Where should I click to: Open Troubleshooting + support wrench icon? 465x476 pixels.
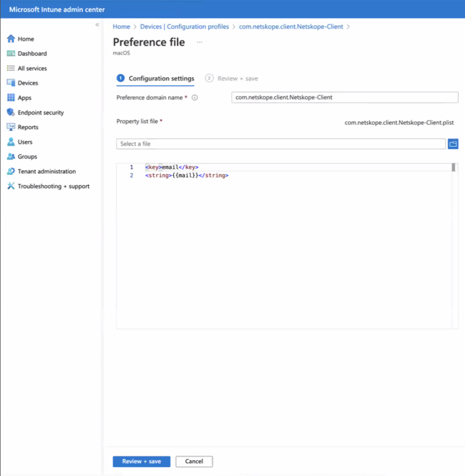[11, 186]
